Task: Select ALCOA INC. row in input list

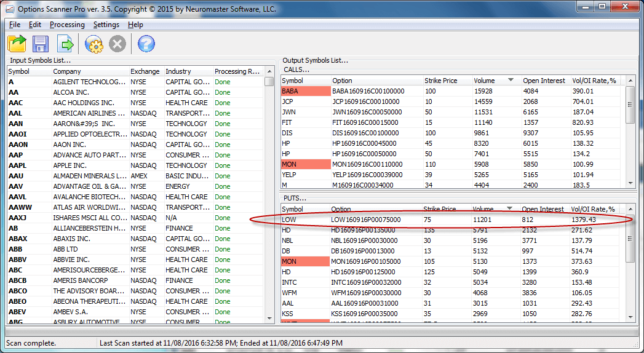Action: pos(135,92)
